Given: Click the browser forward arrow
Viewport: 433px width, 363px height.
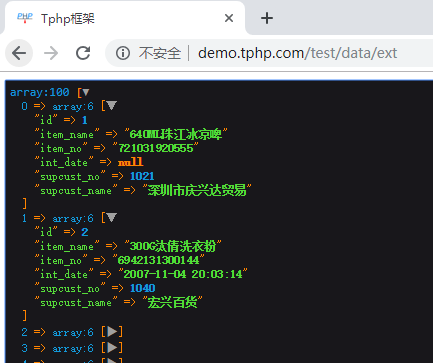Looking at the screenshot, I should coord(51,53).
